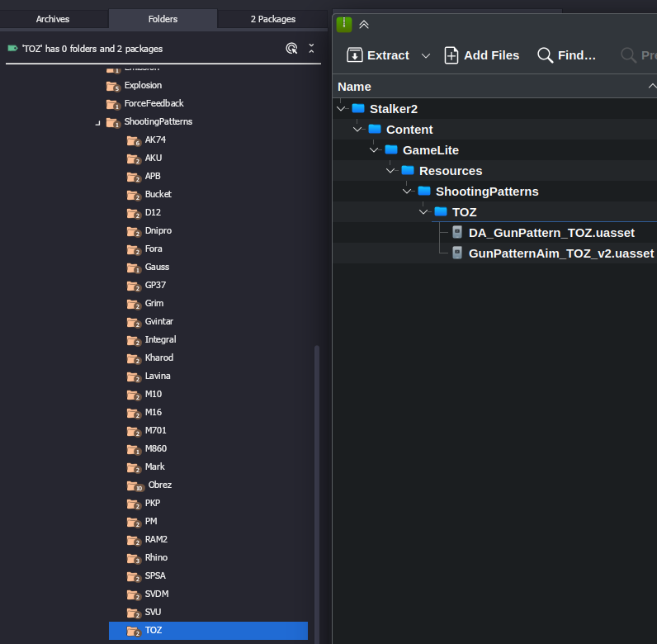Viewport: 657px width, 644px height.
Task: Collapse ShootingPatterns in the left folder tree
Action: coord(97,123)
